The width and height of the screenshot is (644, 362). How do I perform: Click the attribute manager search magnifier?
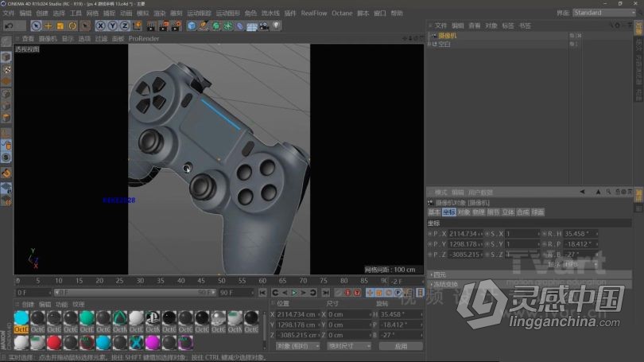pyautogui.click(x=608, y=192)
